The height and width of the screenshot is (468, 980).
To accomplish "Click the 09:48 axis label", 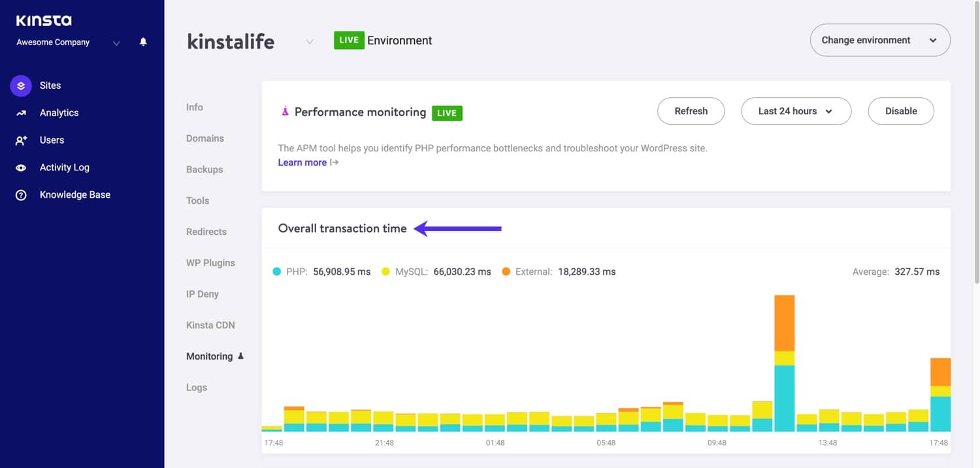I will [717, 443].
